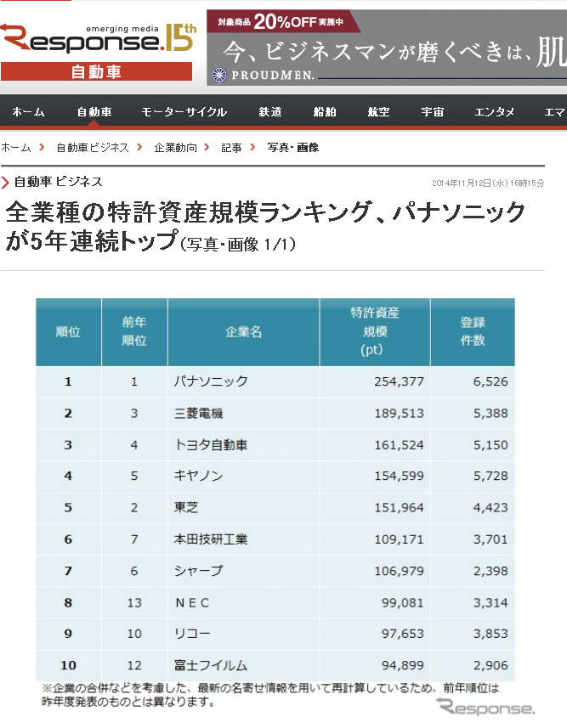The height and width of the screenshot is (728, 567).
Task: Click the PROUDMEN 20% OFF banner ad
Action: (x=386, y=48)
